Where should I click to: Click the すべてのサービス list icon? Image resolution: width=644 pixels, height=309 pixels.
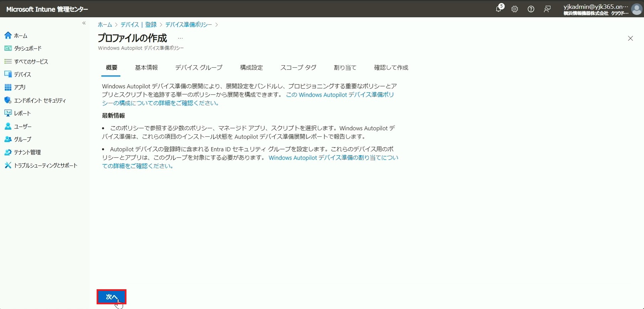click(x=8, y=61)
